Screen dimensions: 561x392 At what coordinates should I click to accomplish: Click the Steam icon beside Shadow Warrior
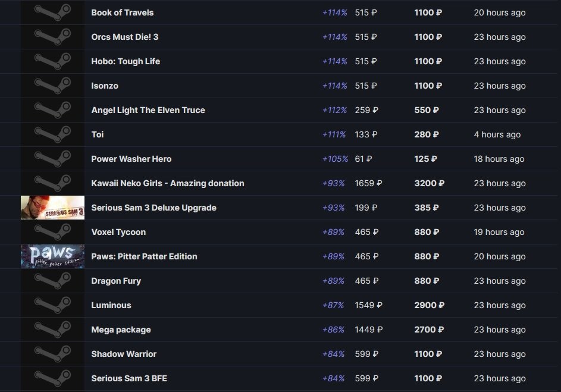click(52, 354)
